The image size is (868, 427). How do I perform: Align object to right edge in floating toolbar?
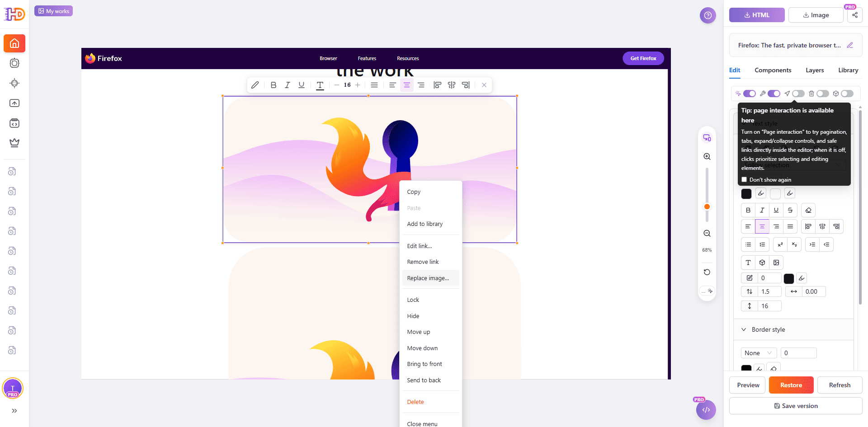pyautogui.click(x=466, y=85)
